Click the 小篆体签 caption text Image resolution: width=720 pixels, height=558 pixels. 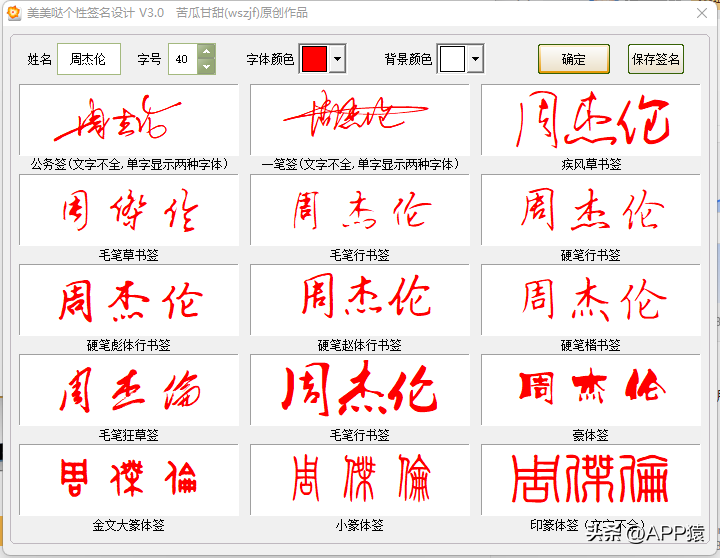coord(360,525)
